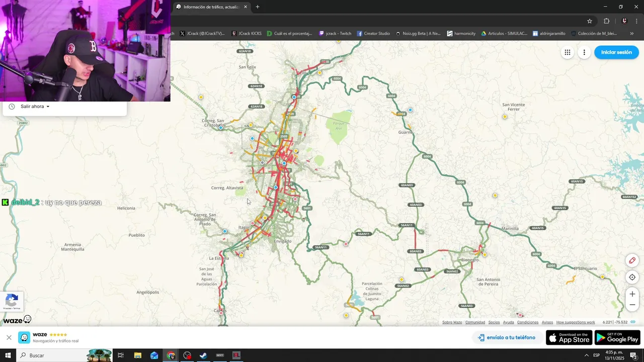Open File Explorer from the taskbar
Image resolution: width=644 pixels, height=362 pixels.
tap(137, 355)
